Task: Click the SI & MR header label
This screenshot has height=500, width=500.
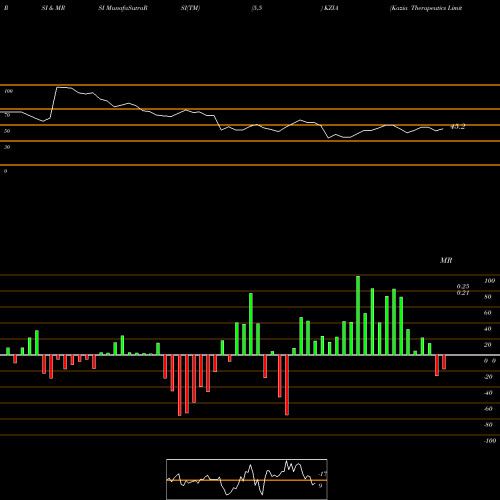Action: (x=53, y=8)
